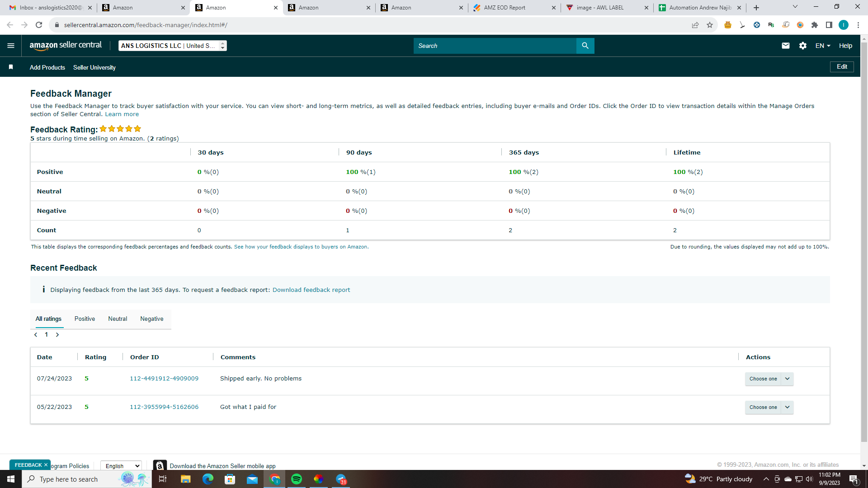Click inside the Seller Central search field
Image resolution: width=868 pixels, height=488 pixels.
point(495,46)
